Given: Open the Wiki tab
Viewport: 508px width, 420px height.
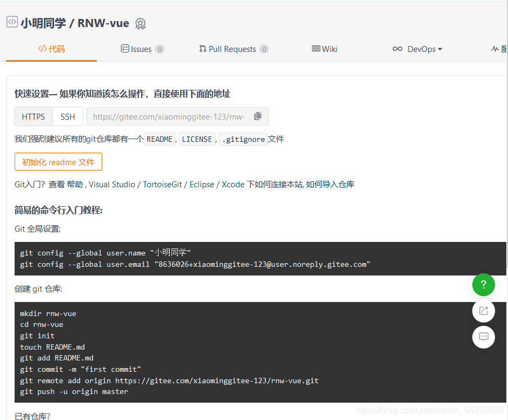Looking at the screenshot, I should [325, 49].
